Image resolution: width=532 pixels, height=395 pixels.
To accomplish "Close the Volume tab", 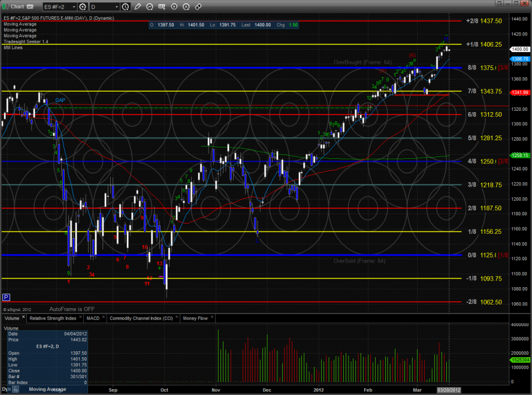I will point(23,317).
